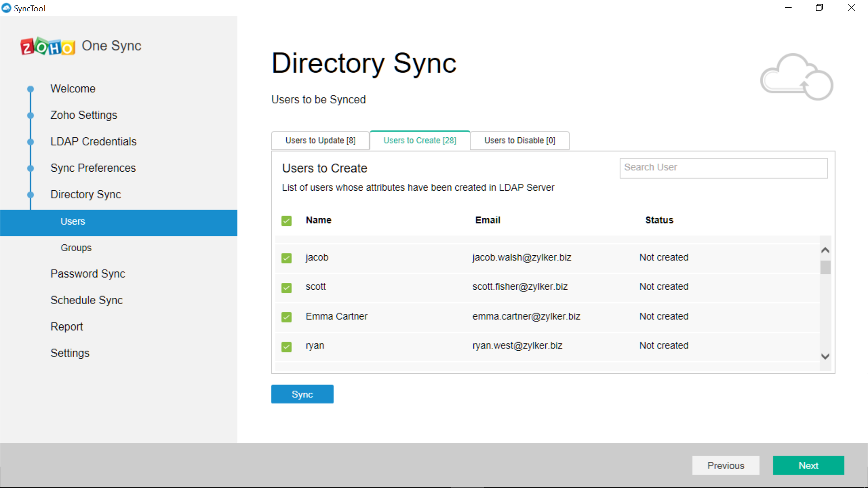
Task: Uncheck the checkbox next to Emma Cartner
Action: 287,317
